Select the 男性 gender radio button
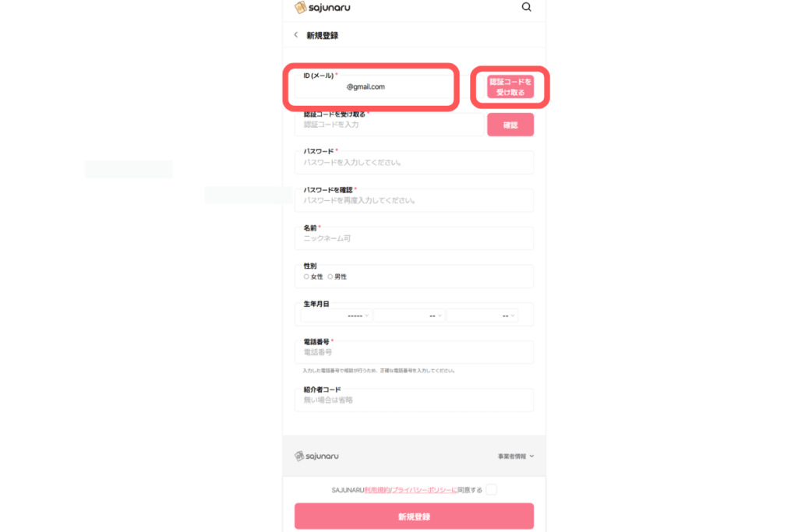Image resolution: width=798 pixels, height=532 pixels. (330, 277)
